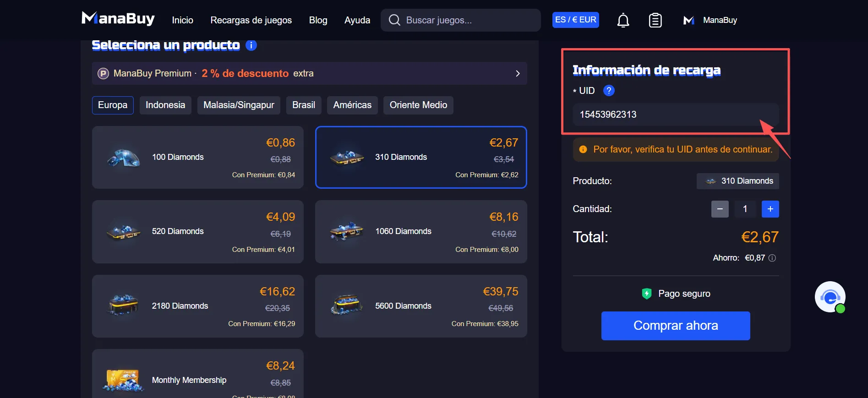Select the Monthly Membership product name
This screenshot has height=398, width=868.
coord(189,380)
